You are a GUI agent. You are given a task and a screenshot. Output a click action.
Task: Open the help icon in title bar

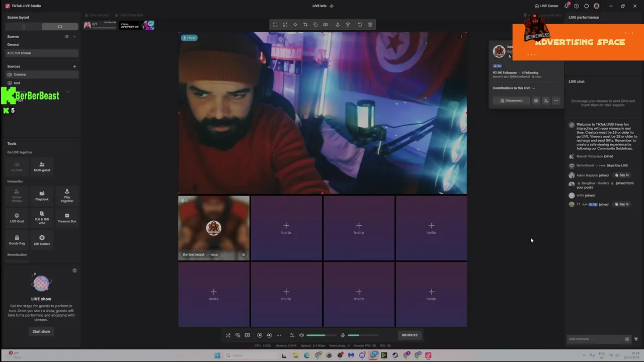click(577, 6)
